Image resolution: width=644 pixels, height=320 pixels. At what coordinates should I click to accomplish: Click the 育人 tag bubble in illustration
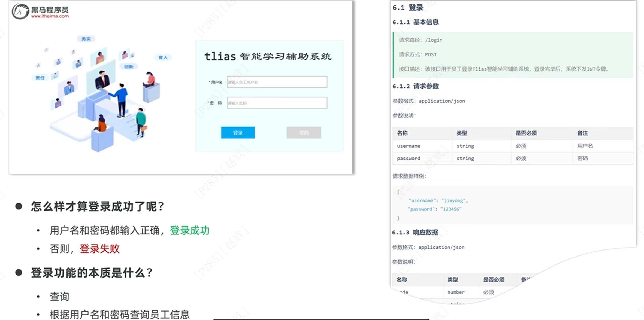click(x=163, y=57)
